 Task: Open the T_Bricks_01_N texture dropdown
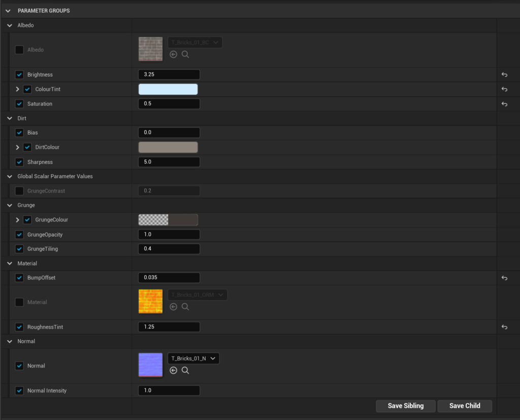pyautogui.click(x=193, y=358)
